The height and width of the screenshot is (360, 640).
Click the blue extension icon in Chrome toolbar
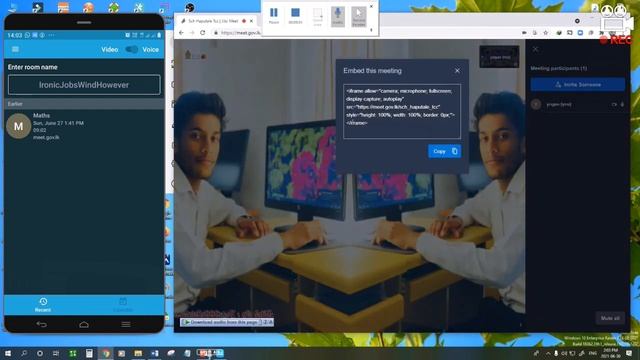[x=580, y=33]
